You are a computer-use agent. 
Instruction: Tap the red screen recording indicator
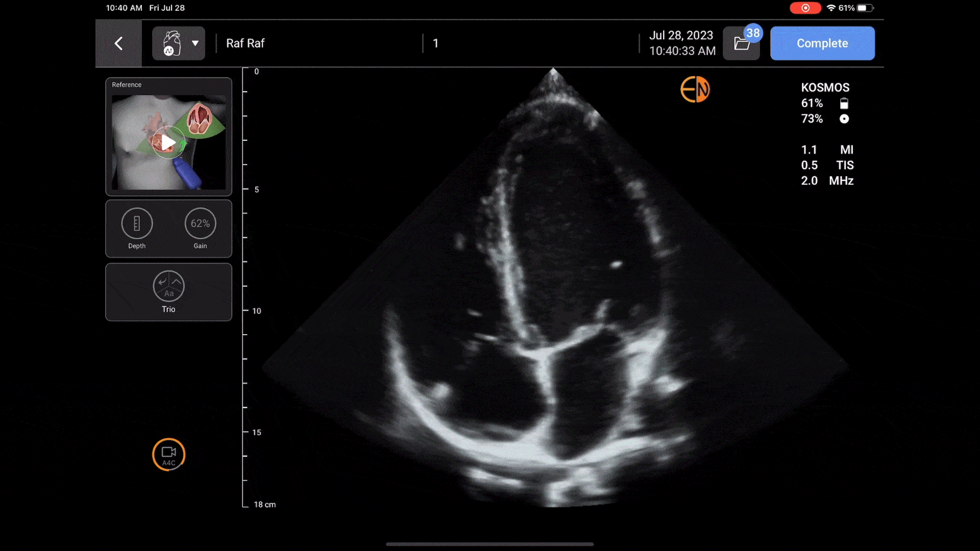coord(805,8)
